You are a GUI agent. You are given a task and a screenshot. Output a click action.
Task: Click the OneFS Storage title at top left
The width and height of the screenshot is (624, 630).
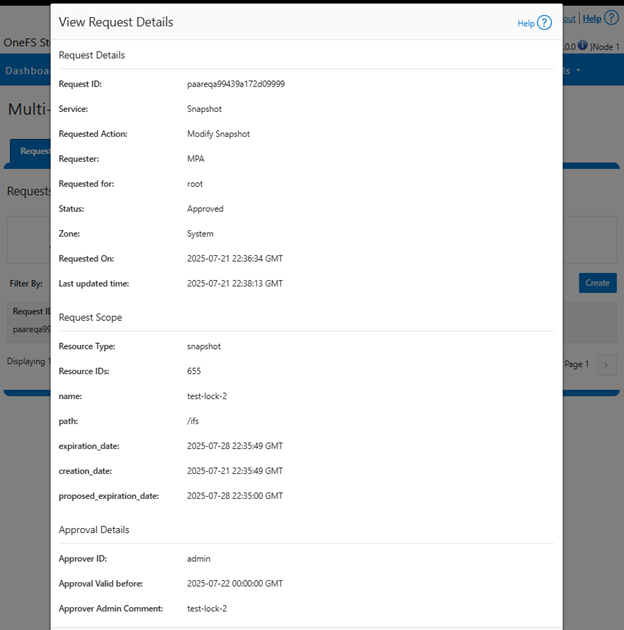26,44
